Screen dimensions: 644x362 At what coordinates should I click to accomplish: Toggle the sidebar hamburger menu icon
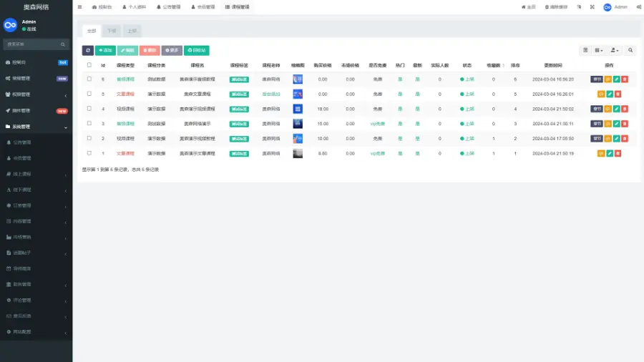[x=79, y=6]
